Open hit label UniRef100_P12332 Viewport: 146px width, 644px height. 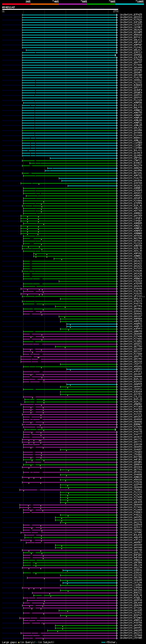coord(131,82)
